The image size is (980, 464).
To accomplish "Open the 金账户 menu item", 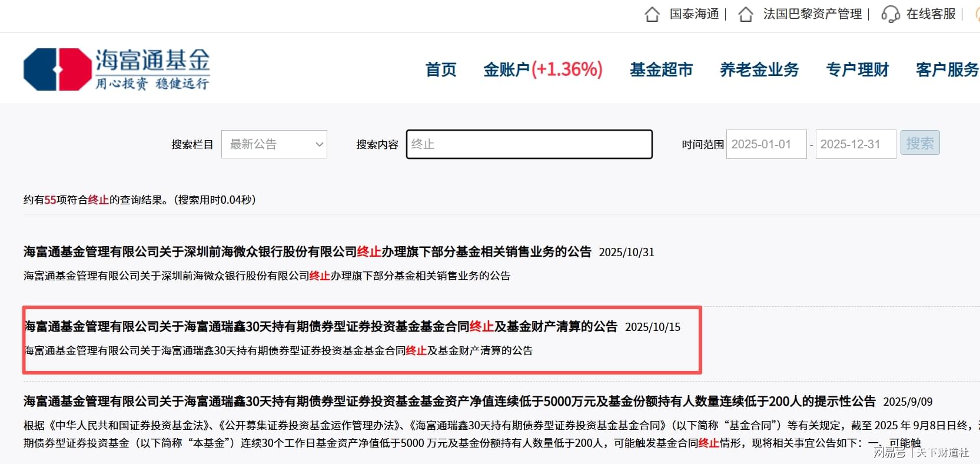I will [x=542, y=69].
